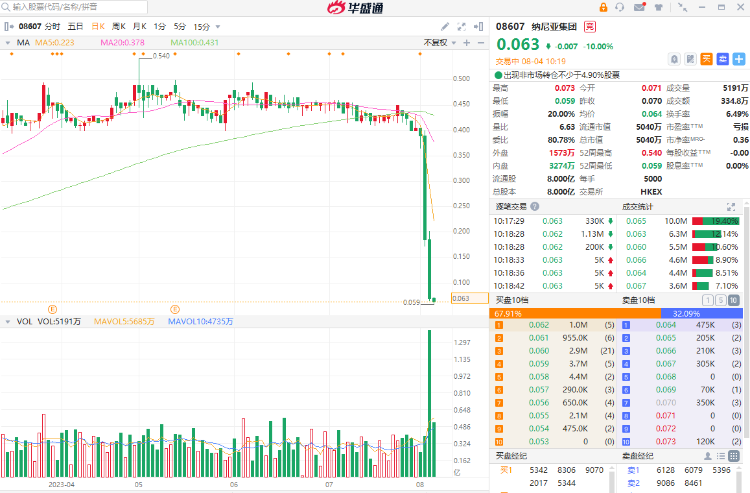
Task: Select 月K monthly candlestick tab
Action: (x=139, y=27)
